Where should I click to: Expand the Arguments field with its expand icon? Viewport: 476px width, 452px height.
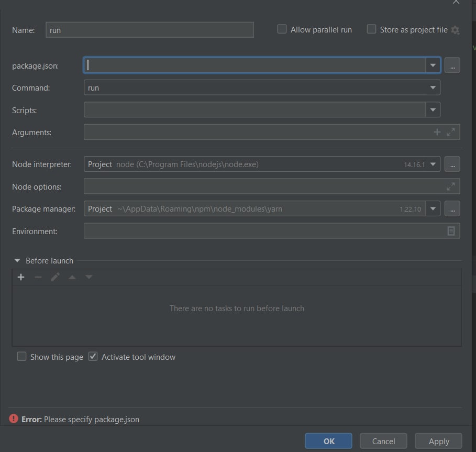(451, 132)
